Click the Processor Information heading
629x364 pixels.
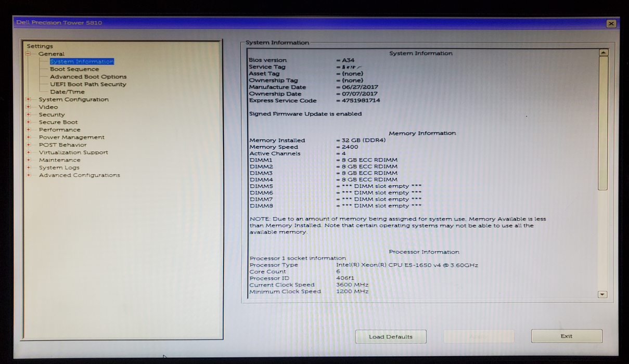424,252
